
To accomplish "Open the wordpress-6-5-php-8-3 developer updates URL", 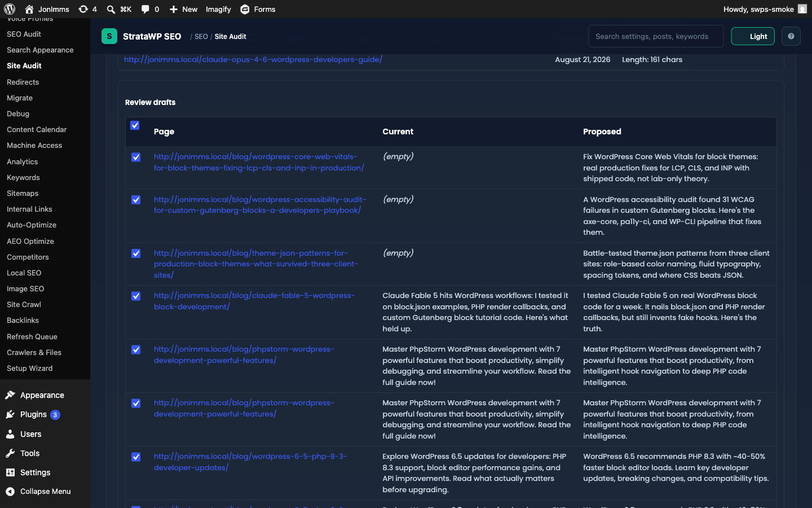I will (250, 462).
